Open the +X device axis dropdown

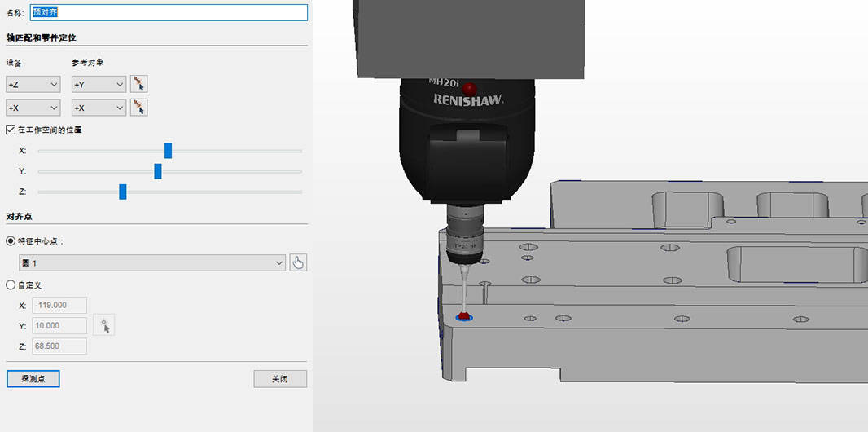tap(33, 108)
